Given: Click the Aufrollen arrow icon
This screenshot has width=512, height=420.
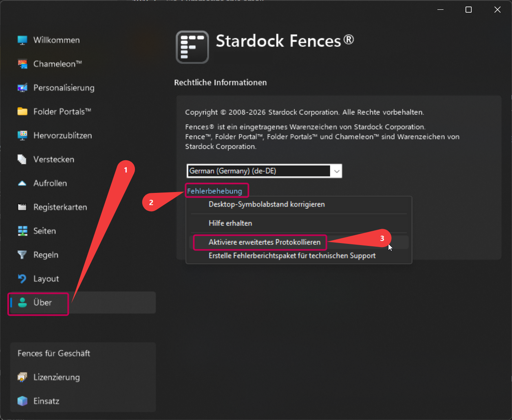Looking at the screenshot, I should (22, 183).
